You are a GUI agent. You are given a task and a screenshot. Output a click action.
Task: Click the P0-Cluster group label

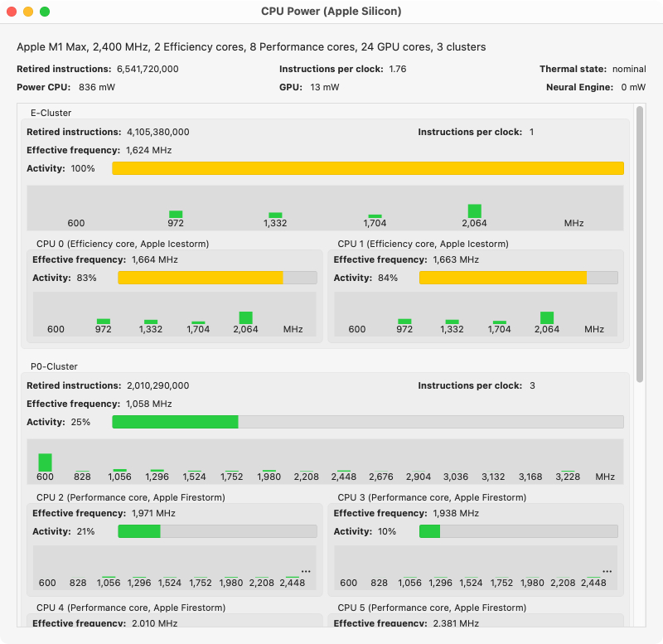pyautogui.click(x=54, y=366)
